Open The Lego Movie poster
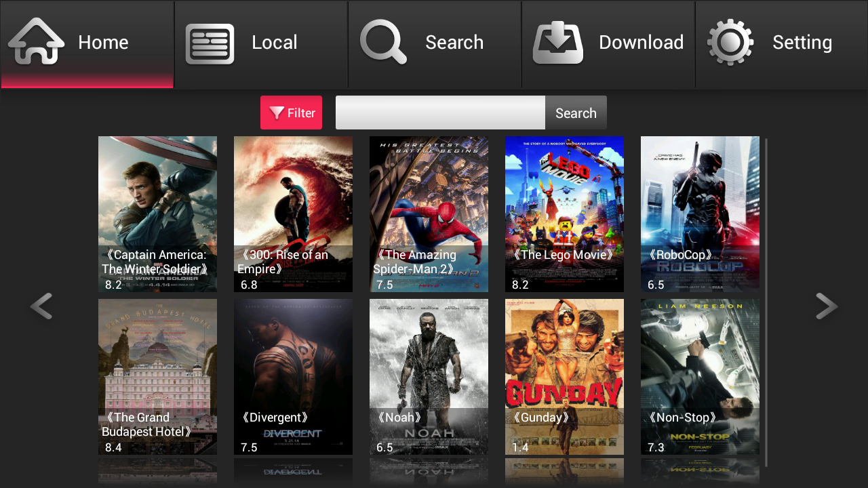The width and height of the screenshot is (868, 488). 564,214
